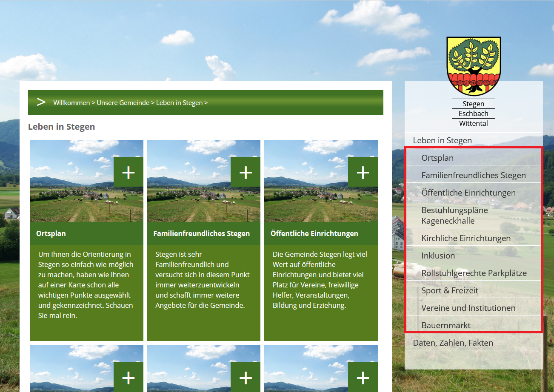Switch to the Eschbach district tab

tap(473, 113)
